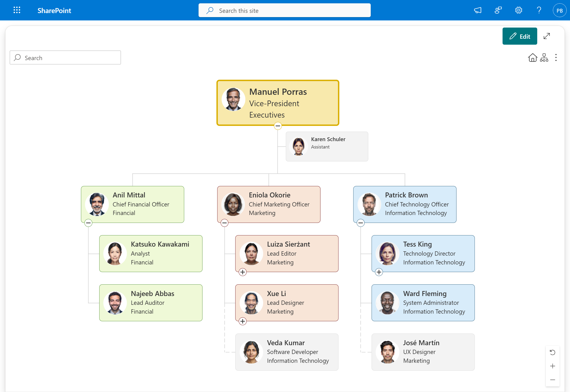
Task: Open the vertical three-dot more options
Action: coord(556,58)
